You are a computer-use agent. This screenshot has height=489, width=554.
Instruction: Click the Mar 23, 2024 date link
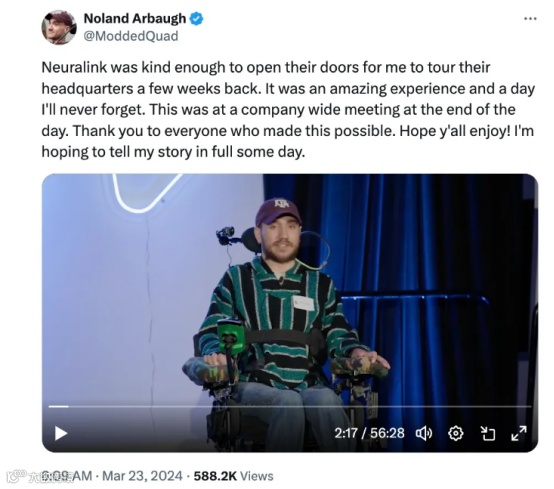[142, 476]
